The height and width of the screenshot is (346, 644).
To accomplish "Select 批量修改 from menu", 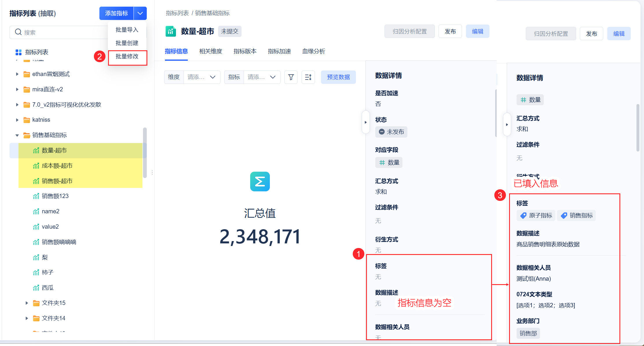I will 127,56.
